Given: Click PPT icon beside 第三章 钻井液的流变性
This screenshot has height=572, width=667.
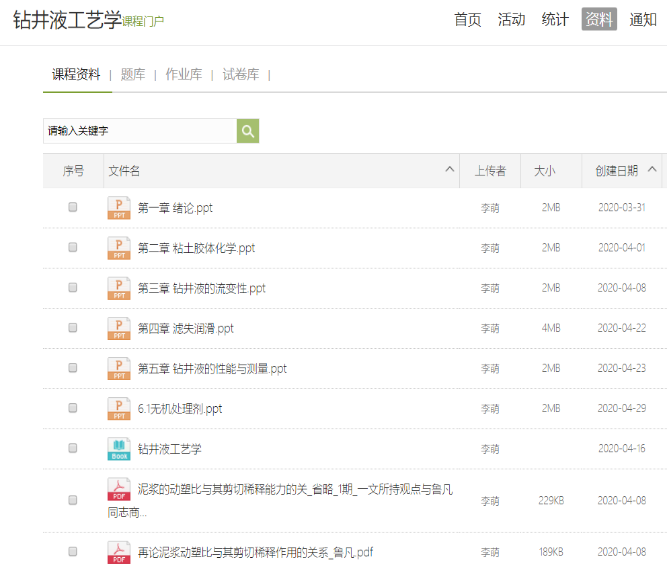Looking at the screenshot, I should click(119, 288).
